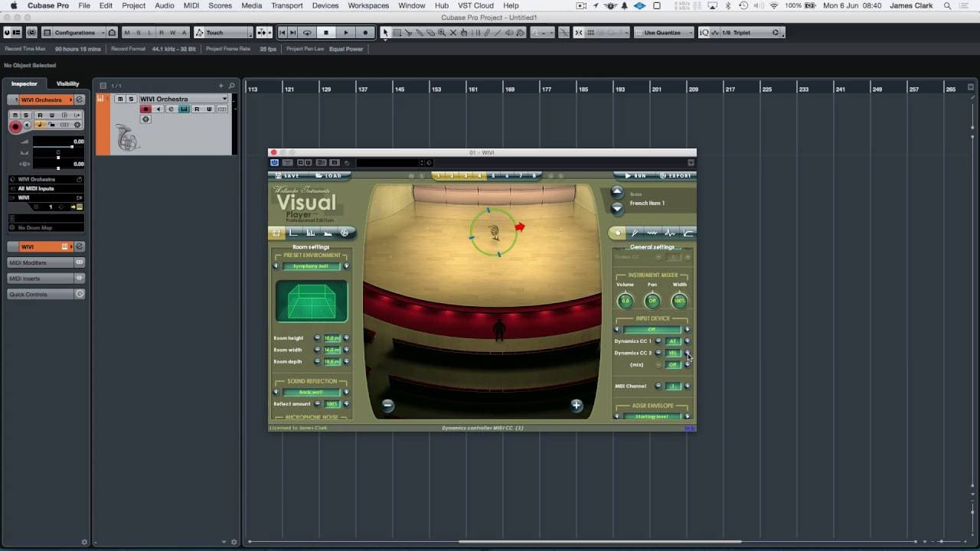The width and height of the screenshot is (980, 551).
Task: Toggle Write Automation on WIVI Orchestra track row
Action: 209,109
